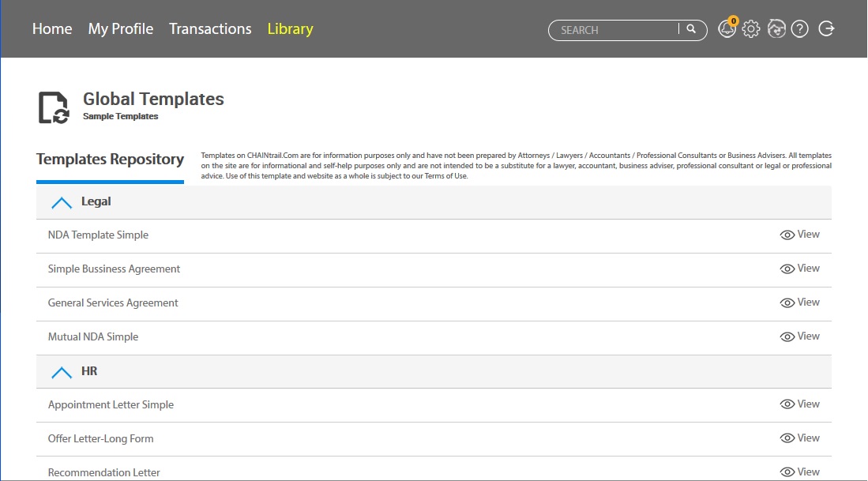Open the notifications bell icon
868x481 pixels.
726,30
